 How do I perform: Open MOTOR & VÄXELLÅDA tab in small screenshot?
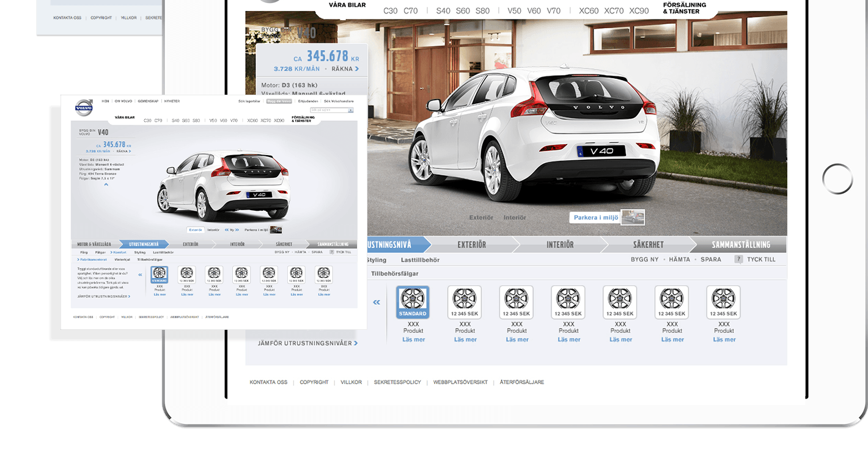(x=94, y=244)
